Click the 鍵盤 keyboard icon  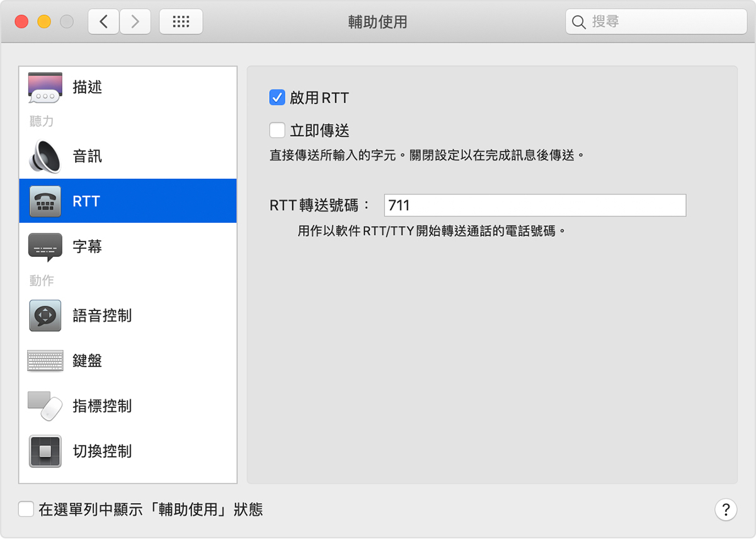pos(45,361)
